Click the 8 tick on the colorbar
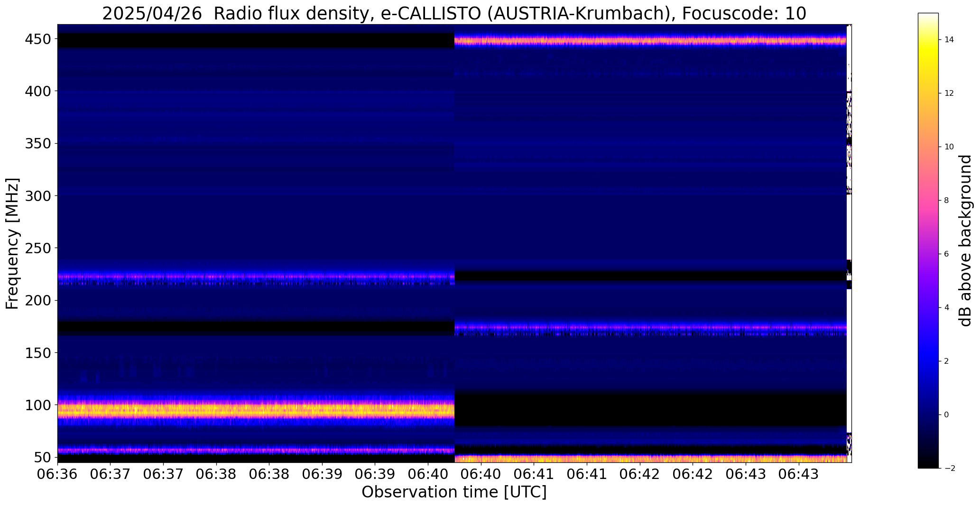Viewport: 980px width, 506px height. click(946, 201)
